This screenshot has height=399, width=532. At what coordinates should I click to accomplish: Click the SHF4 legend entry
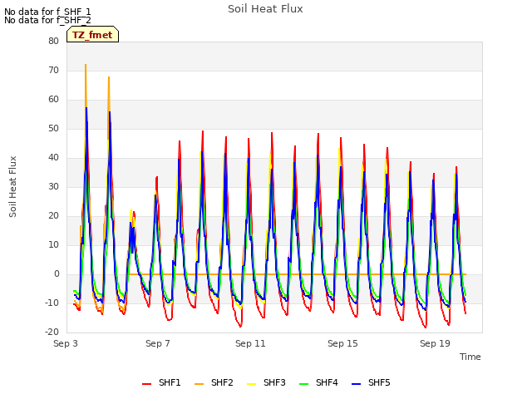pos(318,382)
